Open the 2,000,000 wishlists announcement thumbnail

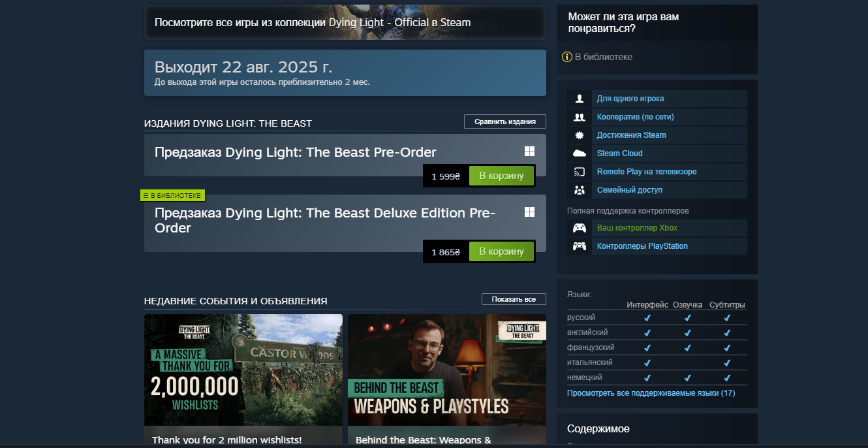click(x=243, y=370)
